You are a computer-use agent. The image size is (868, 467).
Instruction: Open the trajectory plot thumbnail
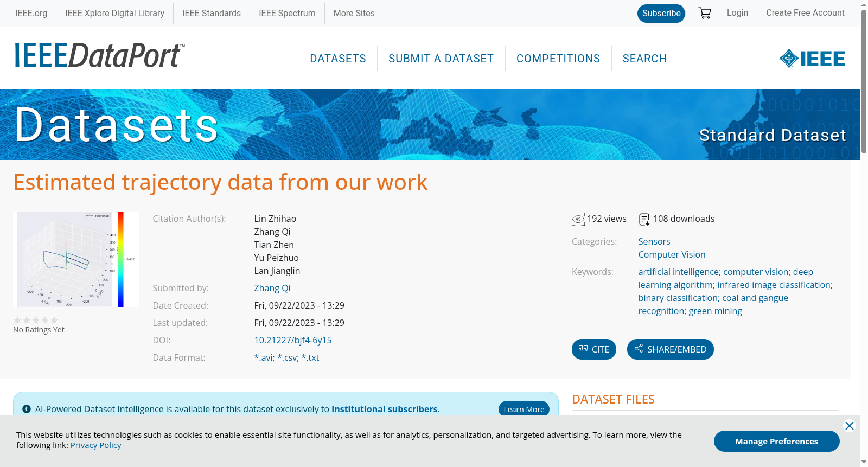[x=76, y=259]
